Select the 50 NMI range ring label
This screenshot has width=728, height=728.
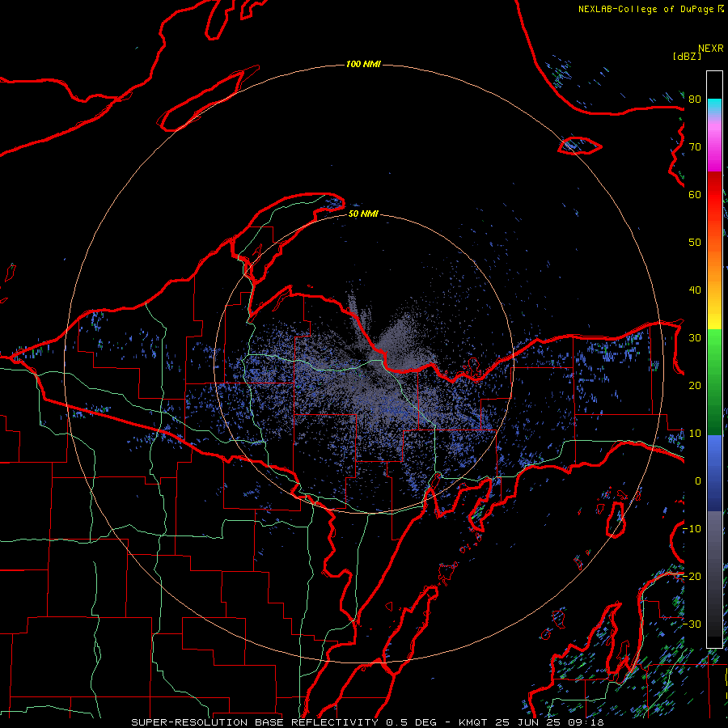pyautogui.click(x=363, y=214)
